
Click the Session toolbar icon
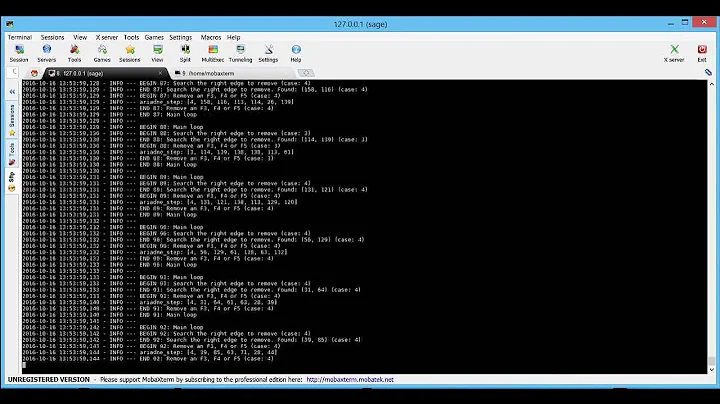pos(19,53)
